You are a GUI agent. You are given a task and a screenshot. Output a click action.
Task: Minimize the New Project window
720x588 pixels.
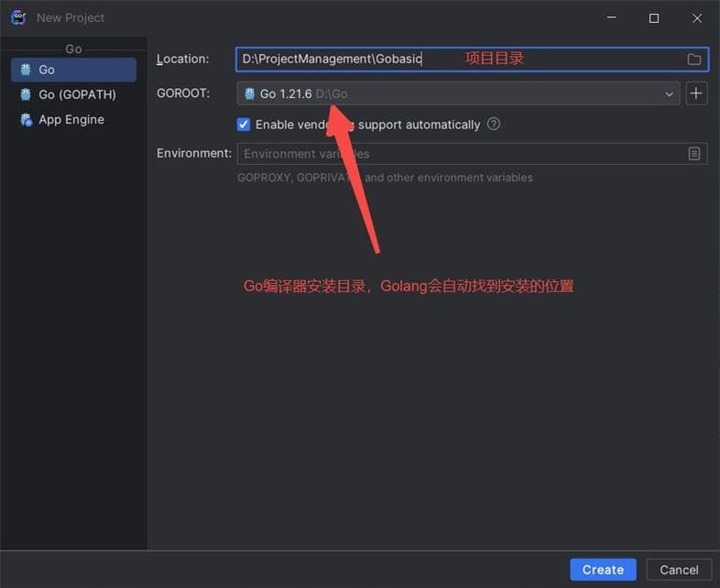[611, 17]
